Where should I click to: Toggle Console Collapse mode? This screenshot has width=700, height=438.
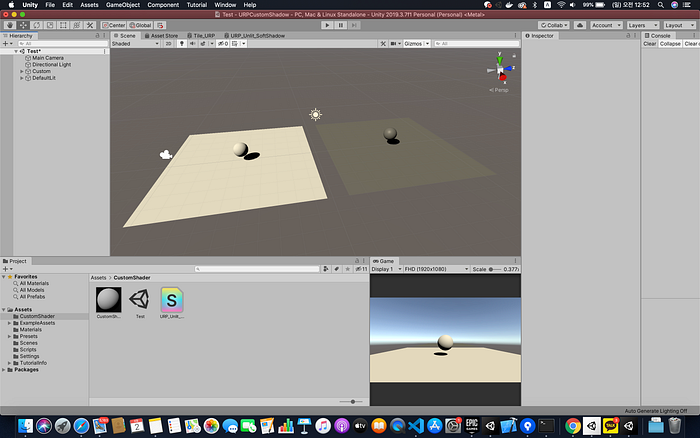click(670, 44)
